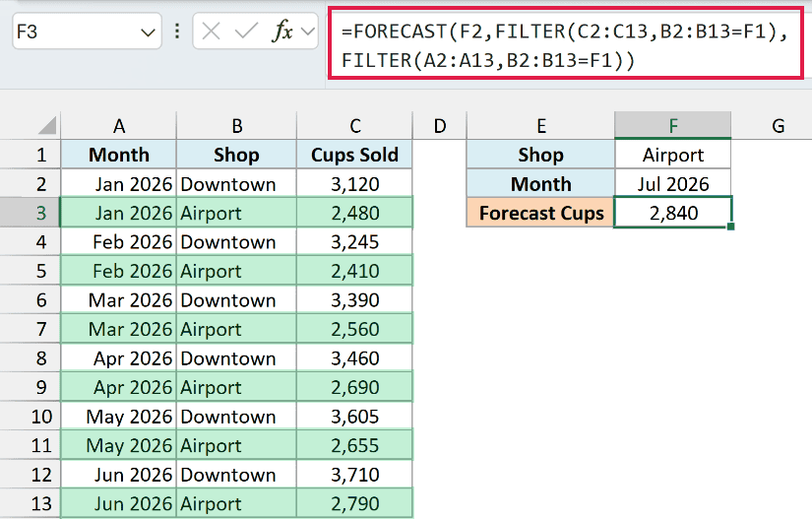Click Airport in row 3
This screenshot has height=519, width=812.
click(236, 213)
